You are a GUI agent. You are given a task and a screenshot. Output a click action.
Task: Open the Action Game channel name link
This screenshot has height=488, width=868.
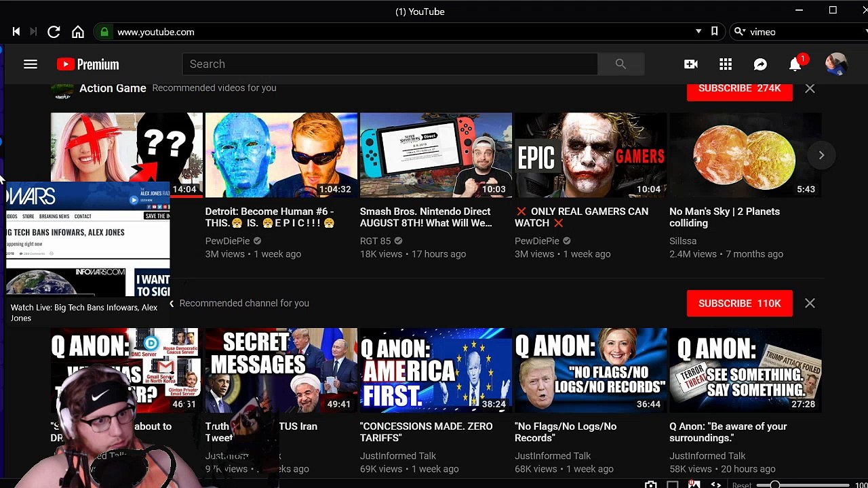(113, 88)
